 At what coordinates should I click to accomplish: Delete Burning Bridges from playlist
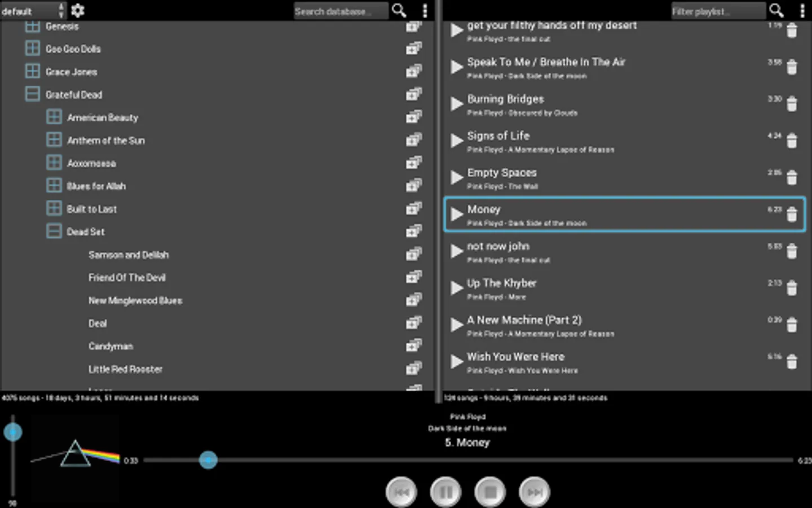(x=792, y=104)
